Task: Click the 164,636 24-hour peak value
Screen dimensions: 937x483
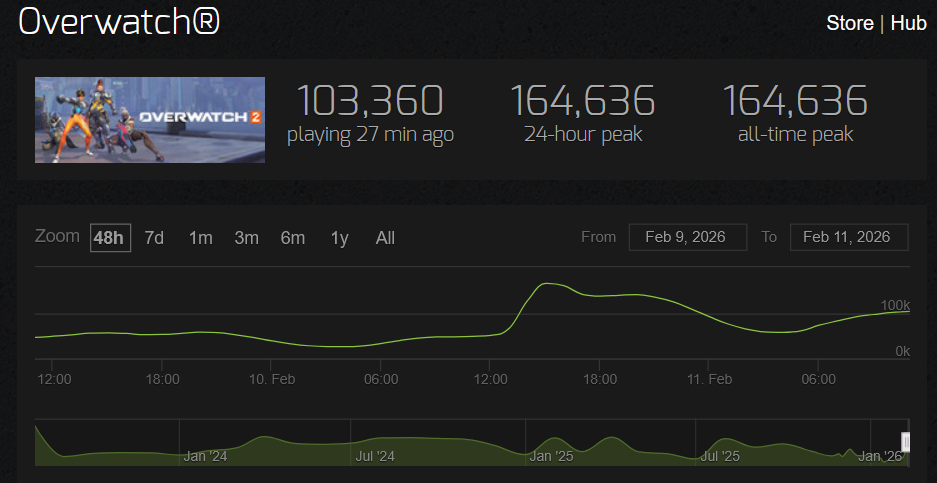Action: pos(583,100)
